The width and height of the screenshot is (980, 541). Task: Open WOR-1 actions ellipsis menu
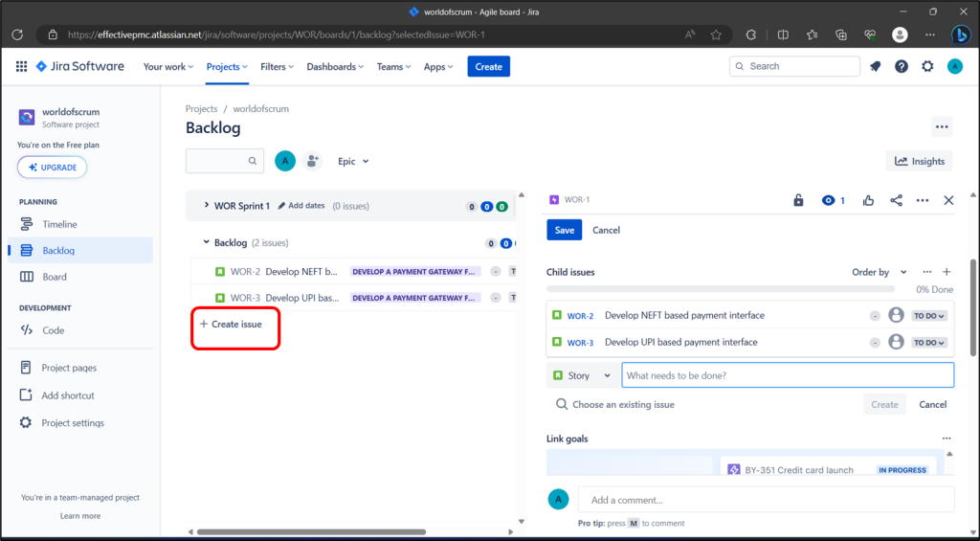923,200
